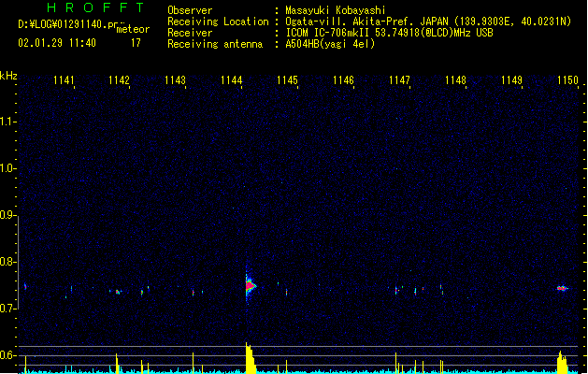Click the 0.8 kHz frequency label

pos(8,262)
